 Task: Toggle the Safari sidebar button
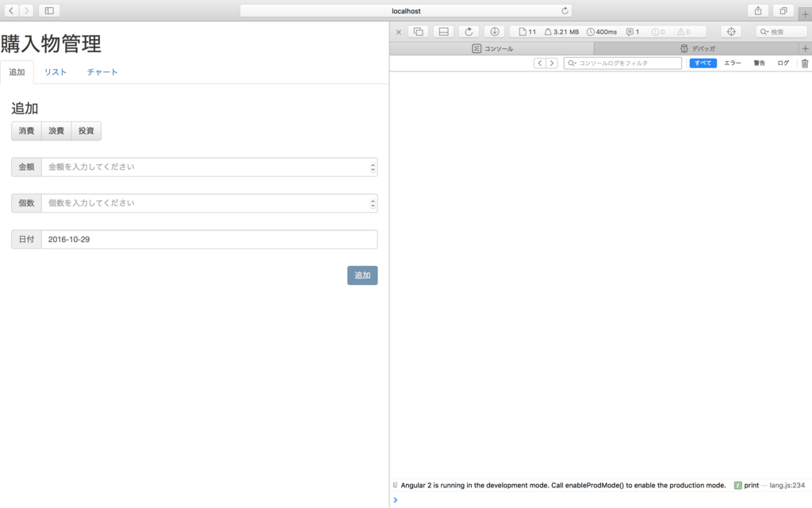[x=49, y=10]
